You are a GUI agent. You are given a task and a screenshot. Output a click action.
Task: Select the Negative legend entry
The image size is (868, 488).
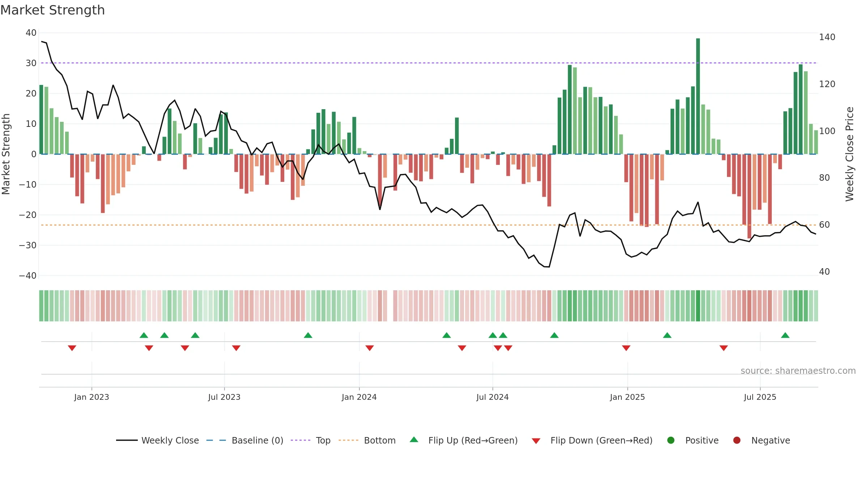pyautogui.click(x=761, y=440)
